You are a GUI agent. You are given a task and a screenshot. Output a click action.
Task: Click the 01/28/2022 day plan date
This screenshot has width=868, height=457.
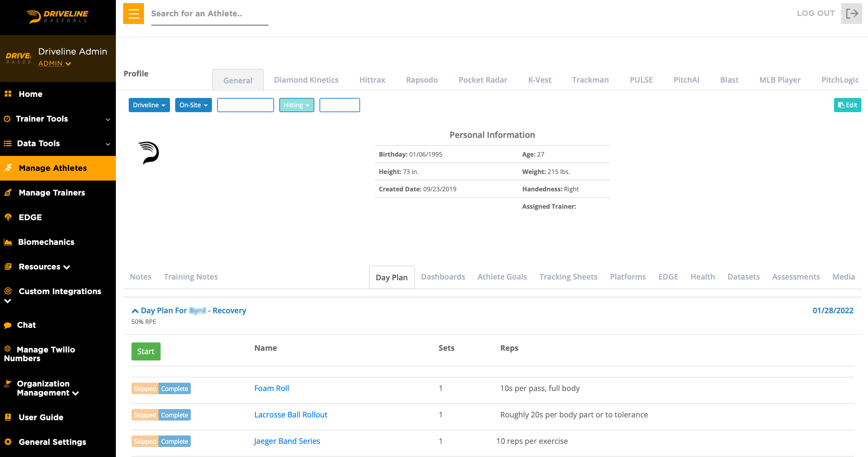coord(833,310)
